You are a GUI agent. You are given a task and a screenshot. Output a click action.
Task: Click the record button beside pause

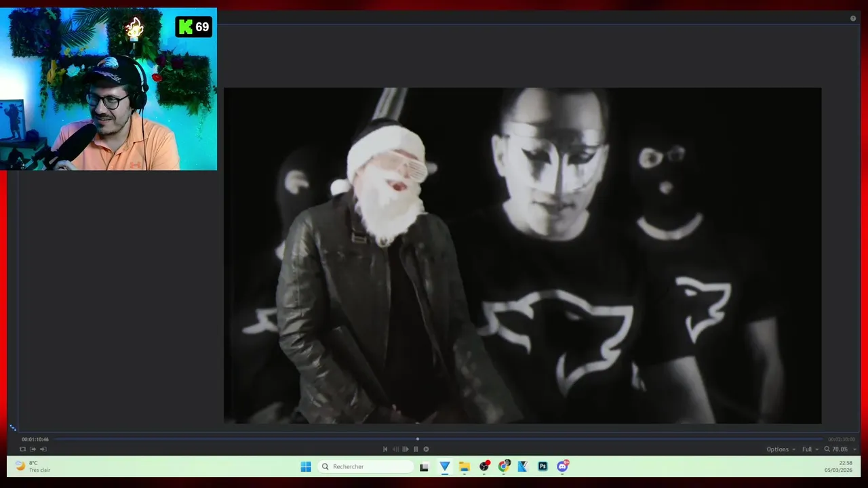426,449
